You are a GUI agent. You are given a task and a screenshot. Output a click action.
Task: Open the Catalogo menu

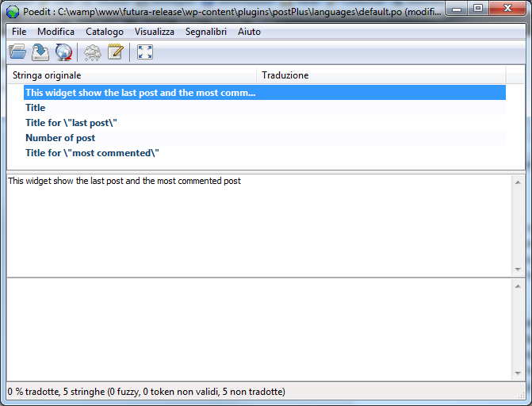[x=105, y=32]
